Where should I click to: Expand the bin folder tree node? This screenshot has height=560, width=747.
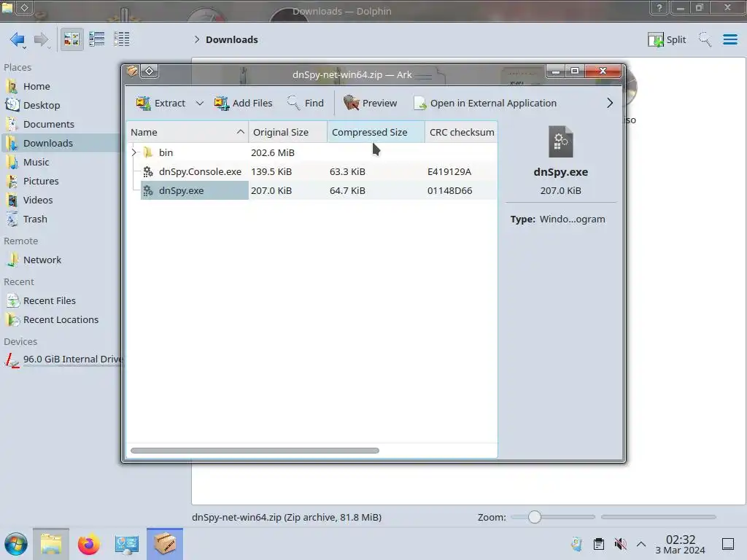pos(134,152)
